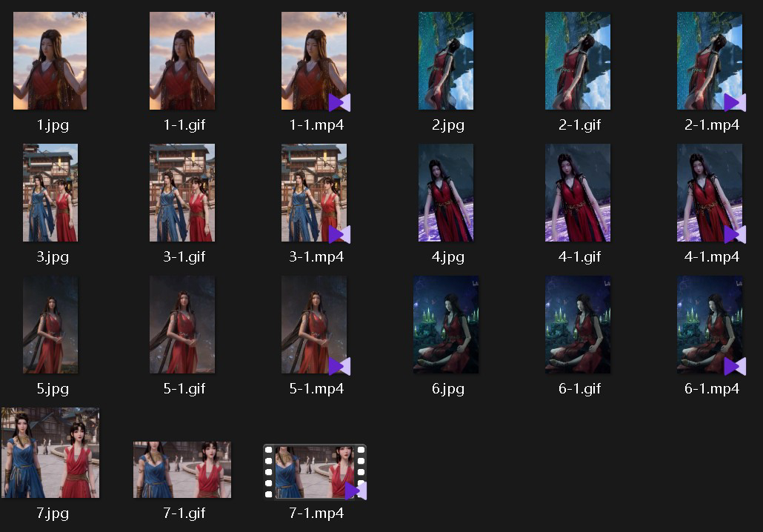Click the filmstrip video icon of 7-1.mp4
Screen dimensions: 763x532
314,472
